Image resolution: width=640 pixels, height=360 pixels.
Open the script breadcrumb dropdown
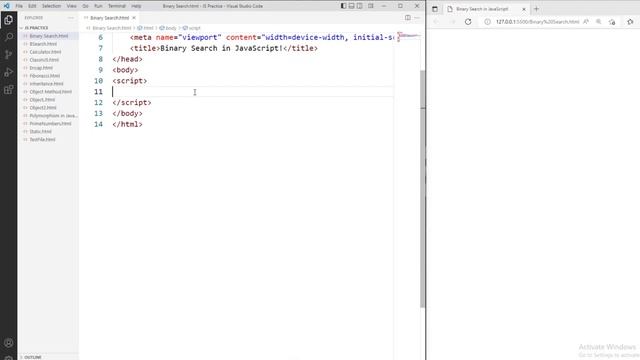tap(192, 28)
